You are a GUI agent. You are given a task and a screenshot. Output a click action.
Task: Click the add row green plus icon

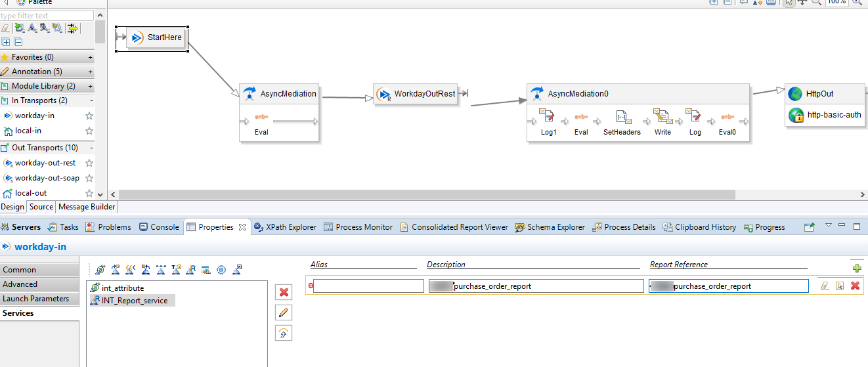pyautogui.click(x=856, y=268)
